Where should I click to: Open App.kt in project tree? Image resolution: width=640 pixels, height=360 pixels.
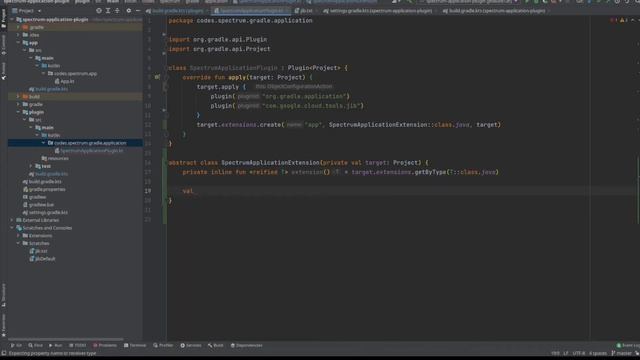point(64,81)
